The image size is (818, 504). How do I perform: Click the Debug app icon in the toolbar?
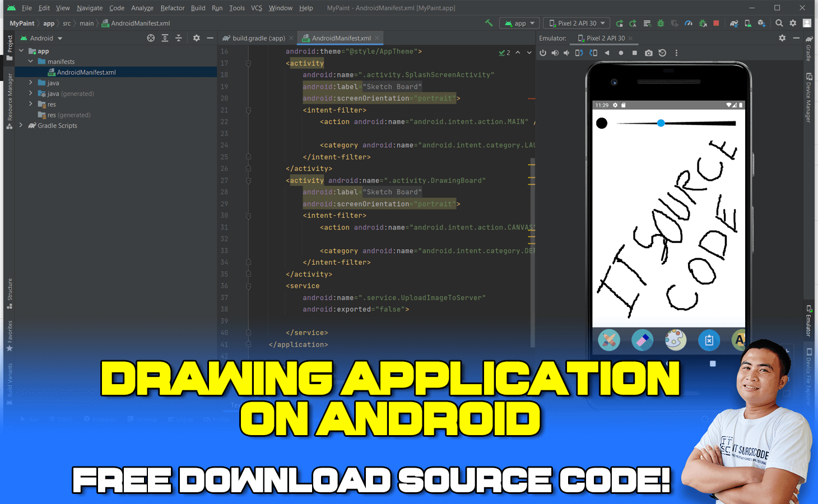pyautogui.click(x=661, y=23)
